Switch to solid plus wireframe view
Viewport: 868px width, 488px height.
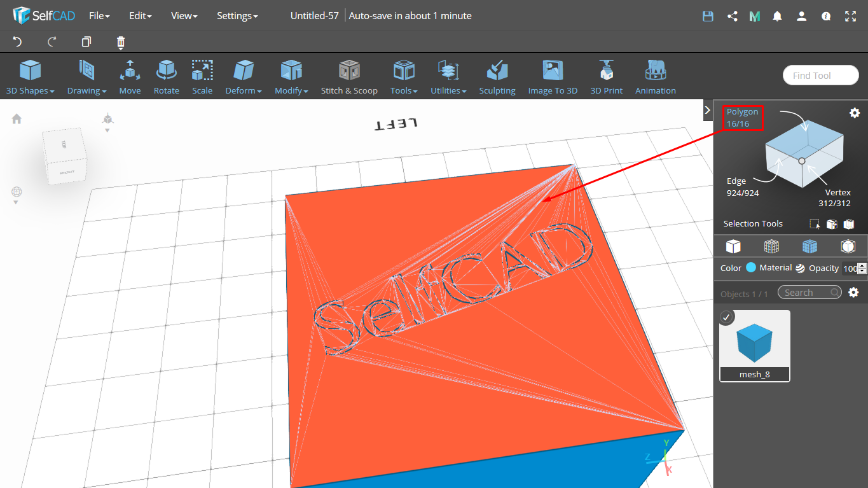[x=809, y=246]
